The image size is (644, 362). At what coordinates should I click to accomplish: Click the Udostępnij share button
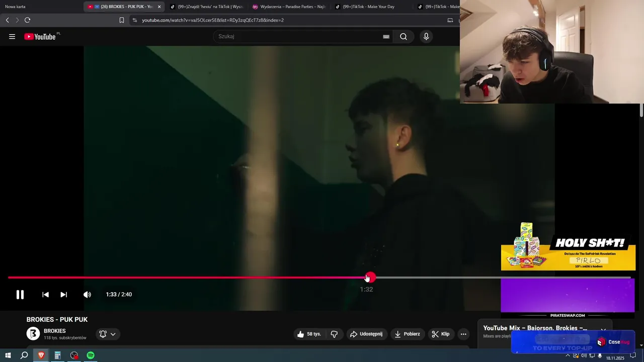click(x=366, y=334)
